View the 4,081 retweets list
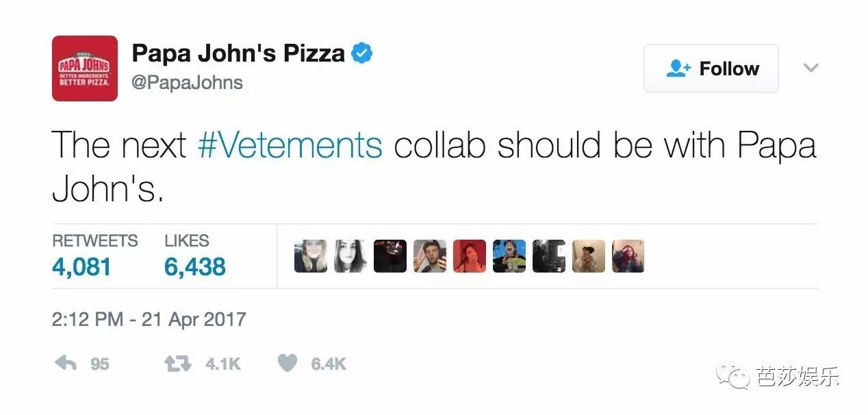Image resolution: width=868 pixels, height=415 pixels. [x=81, y=266]
